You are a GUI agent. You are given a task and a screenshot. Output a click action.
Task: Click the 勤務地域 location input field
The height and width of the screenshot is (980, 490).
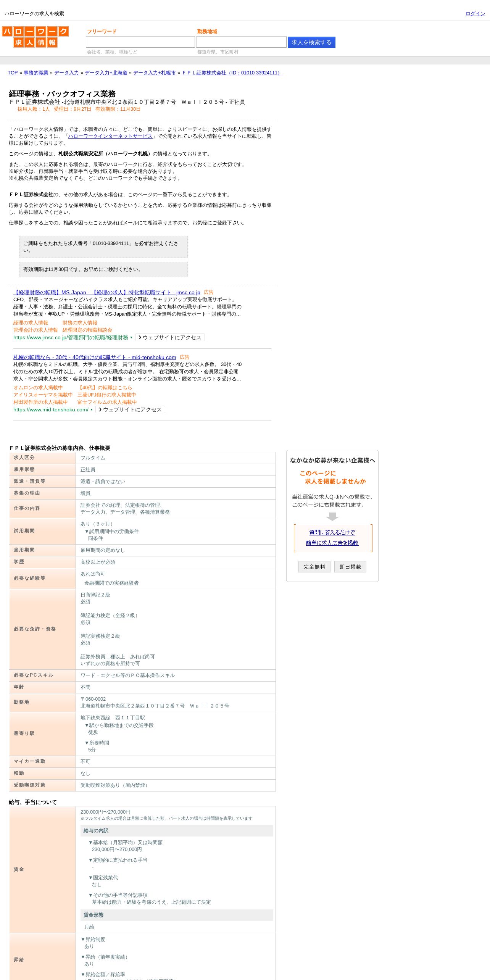pos(241,42)
